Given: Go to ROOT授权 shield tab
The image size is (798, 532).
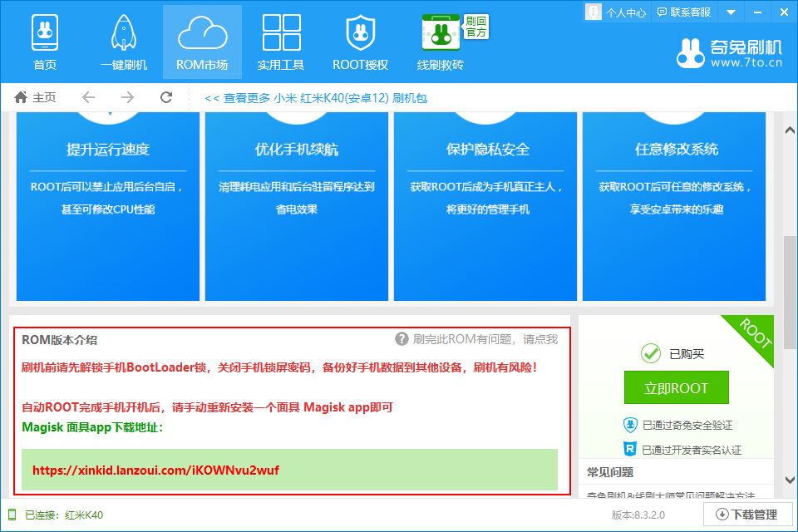Looking at the screenshot, I should point(360,42).
